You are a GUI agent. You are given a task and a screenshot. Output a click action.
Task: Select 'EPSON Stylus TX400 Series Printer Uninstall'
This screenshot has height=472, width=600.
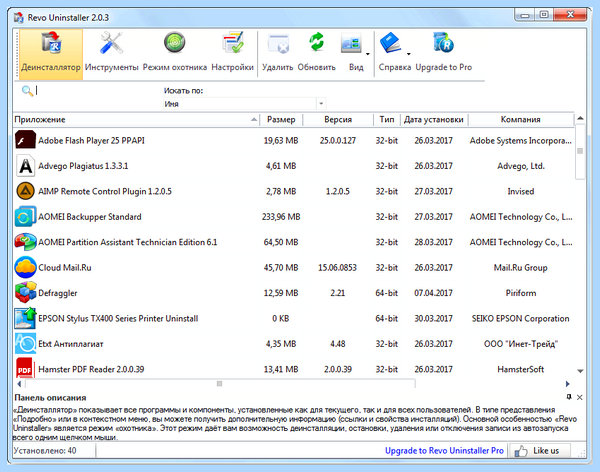pos(118,318)
